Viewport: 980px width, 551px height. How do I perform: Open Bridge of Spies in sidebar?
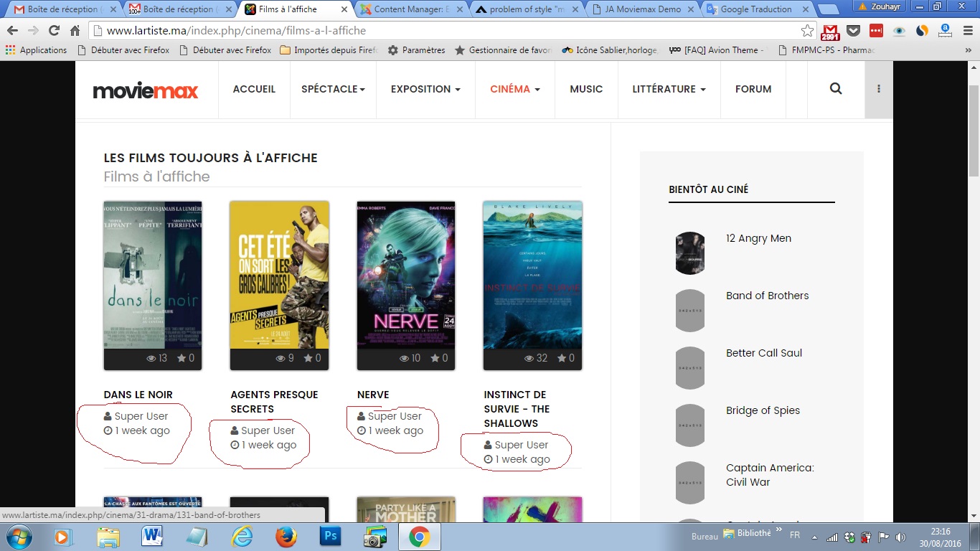click(x=763, y=410)
